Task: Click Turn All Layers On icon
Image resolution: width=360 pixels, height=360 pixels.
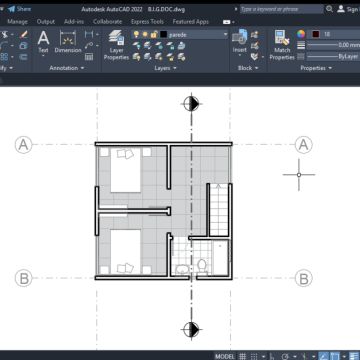Action: 137,57
